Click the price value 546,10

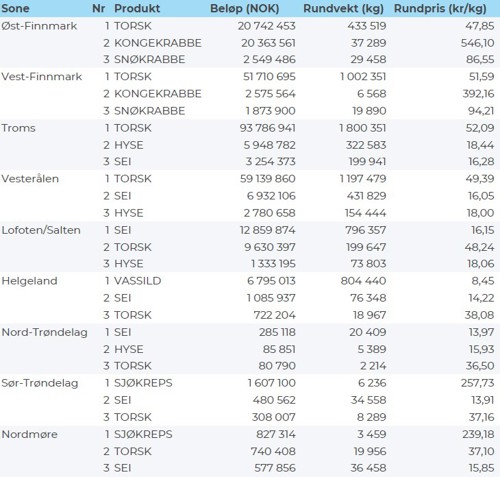[477, 43]
